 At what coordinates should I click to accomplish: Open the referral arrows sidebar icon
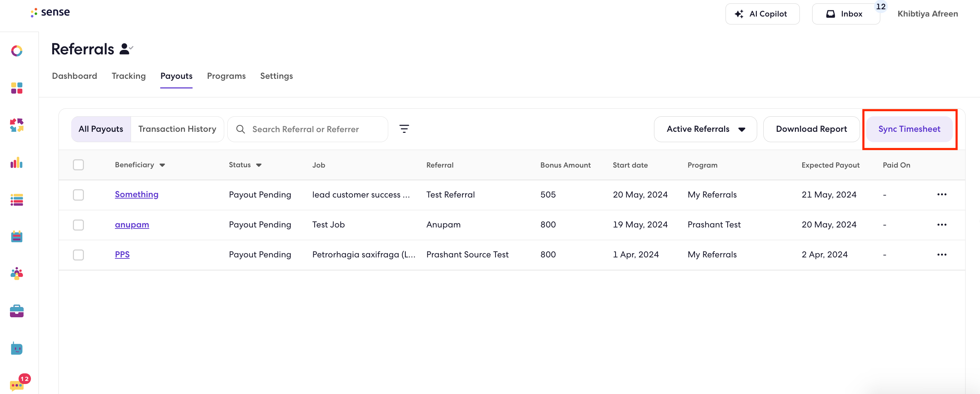coord(17,125)
